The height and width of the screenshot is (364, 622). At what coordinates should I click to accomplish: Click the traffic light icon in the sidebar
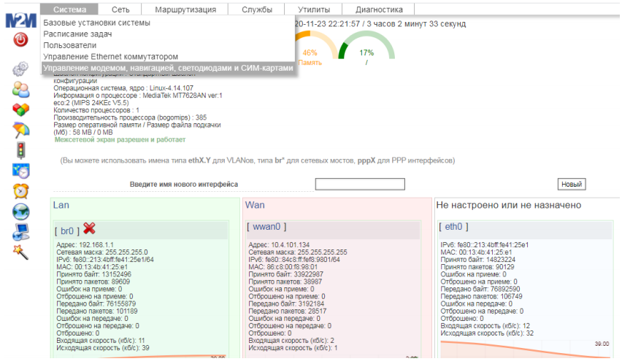point(20,150)
